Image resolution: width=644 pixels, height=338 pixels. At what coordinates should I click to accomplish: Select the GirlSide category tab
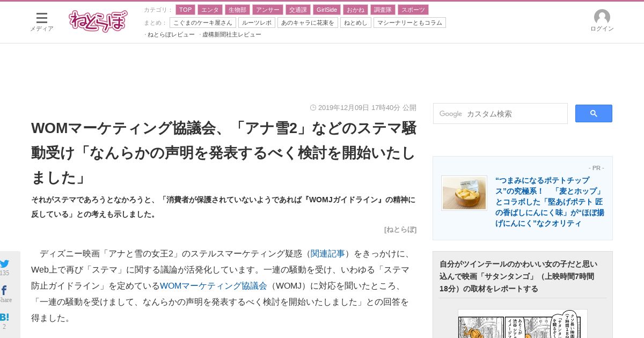[x=327, y=10]
